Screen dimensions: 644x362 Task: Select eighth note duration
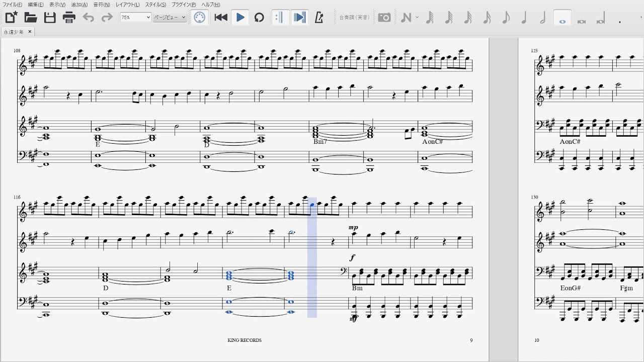pos(506,18)
